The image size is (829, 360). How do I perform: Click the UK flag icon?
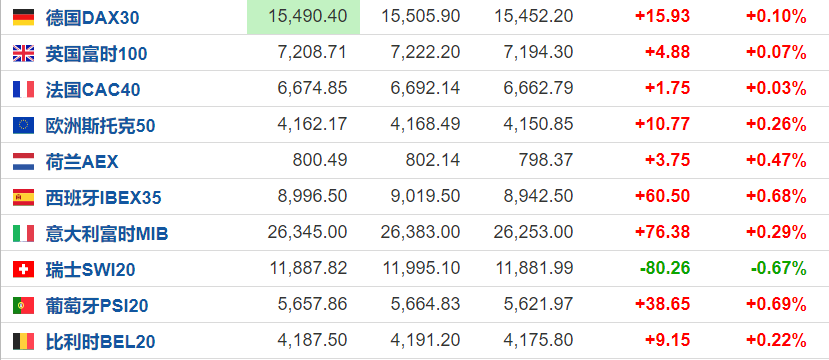tap(23, 53)
